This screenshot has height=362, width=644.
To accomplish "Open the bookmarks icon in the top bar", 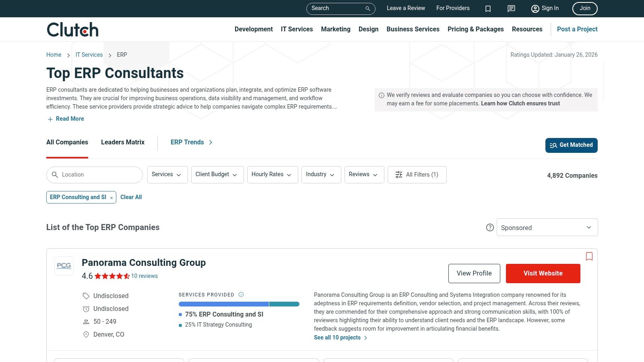I will coord(488,8).
